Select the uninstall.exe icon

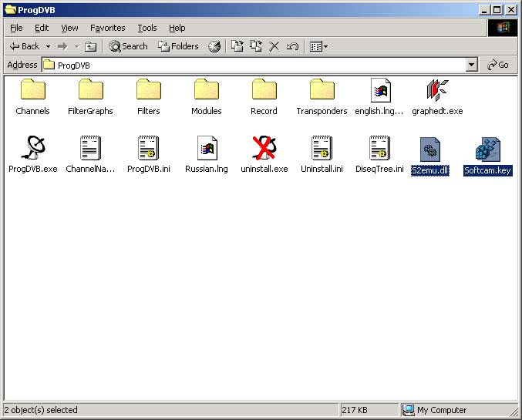pos(264,147)
